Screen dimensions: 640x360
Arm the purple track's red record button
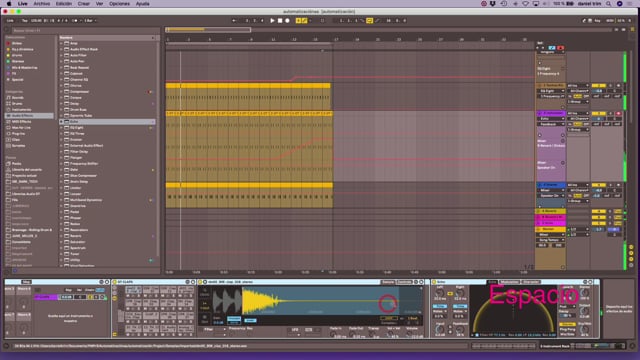click(x=618, y=113)
